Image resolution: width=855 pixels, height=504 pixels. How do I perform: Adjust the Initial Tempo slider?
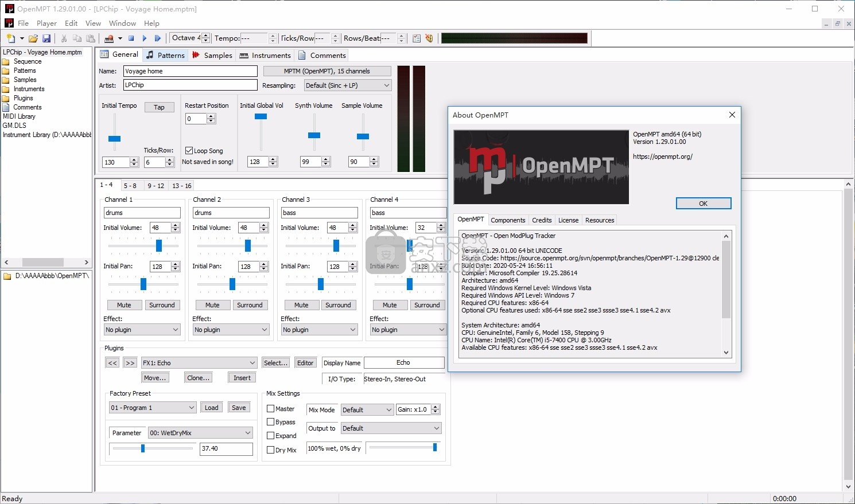pos(115,138)
